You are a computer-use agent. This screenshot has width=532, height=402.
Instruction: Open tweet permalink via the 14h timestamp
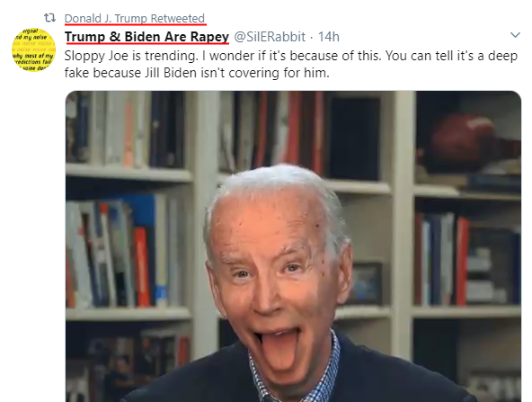pos(328,37)
